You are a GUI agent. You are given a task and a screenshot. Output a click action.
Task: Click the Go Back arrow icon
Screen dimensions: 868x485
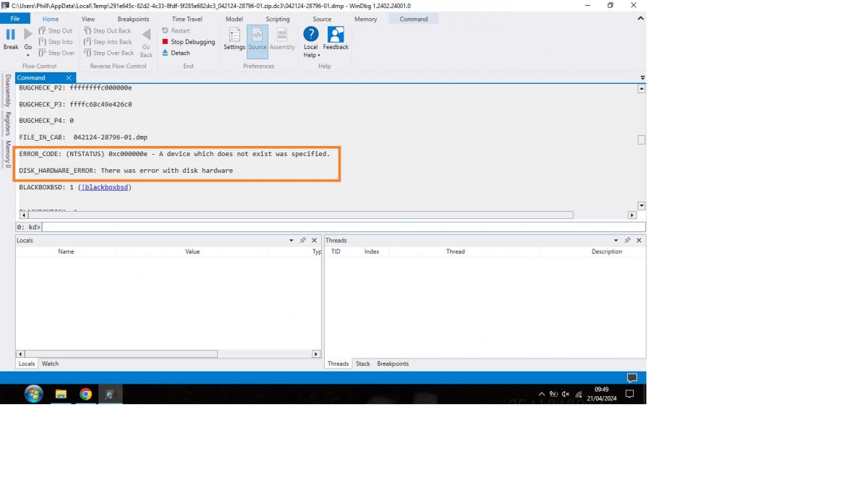pos(146,35)
